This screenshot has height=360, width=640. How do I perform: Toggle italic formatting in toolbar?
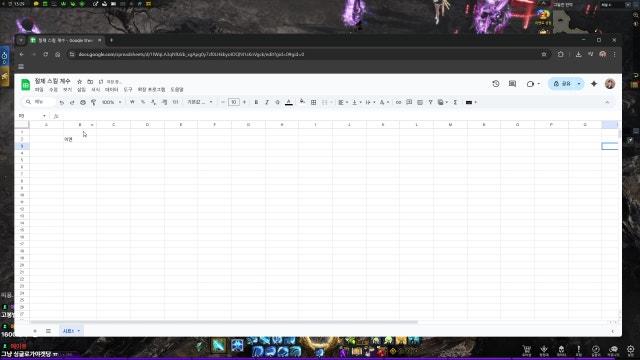coord(267,102)
